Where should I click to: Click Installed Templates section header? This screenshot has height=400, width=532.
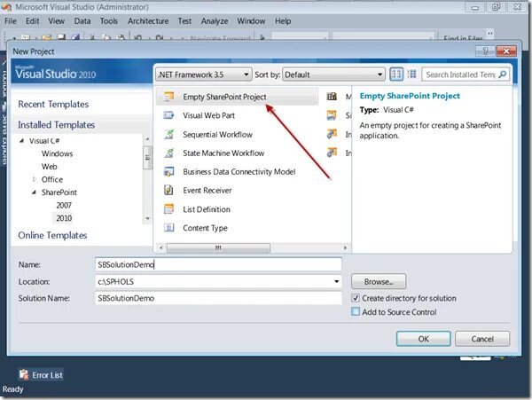[57, 125]
